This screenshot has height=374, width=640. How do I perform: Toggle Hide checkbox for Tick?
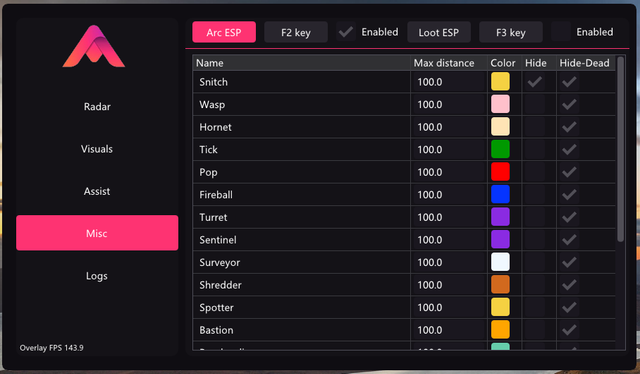coord(535,149)
